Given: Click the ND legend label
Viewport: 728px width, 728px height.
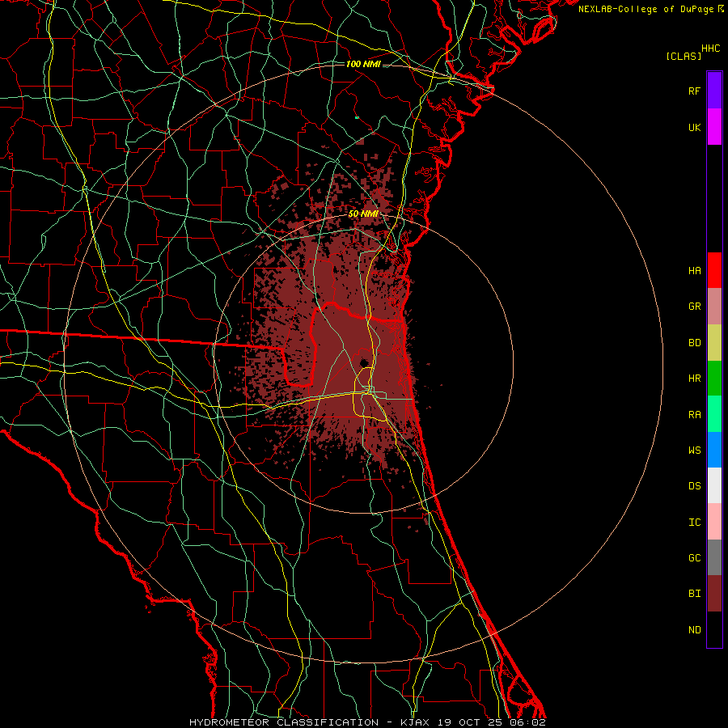Looking at the screenshot, I should point(694,629).
